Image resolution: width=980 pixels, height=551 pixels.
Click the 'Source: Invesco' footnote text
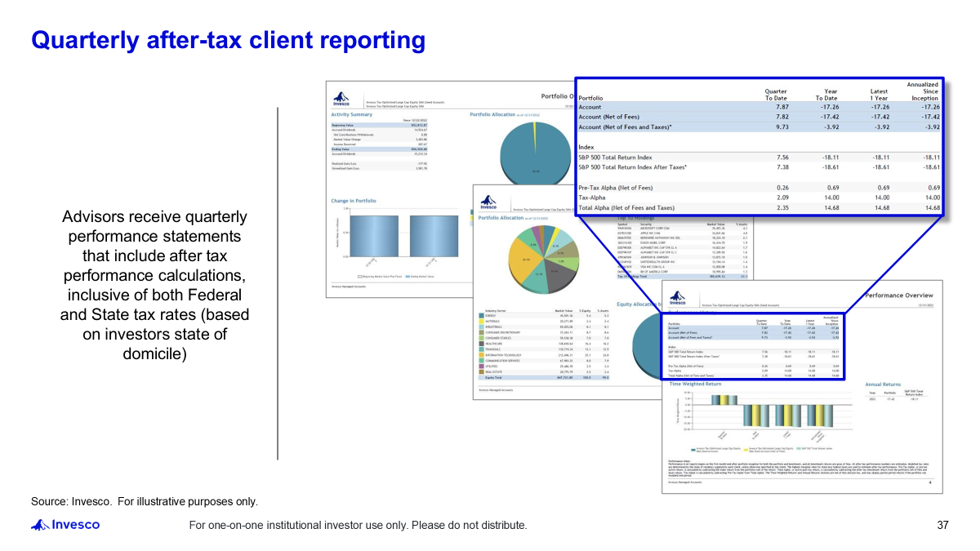(x=144, y=501)
